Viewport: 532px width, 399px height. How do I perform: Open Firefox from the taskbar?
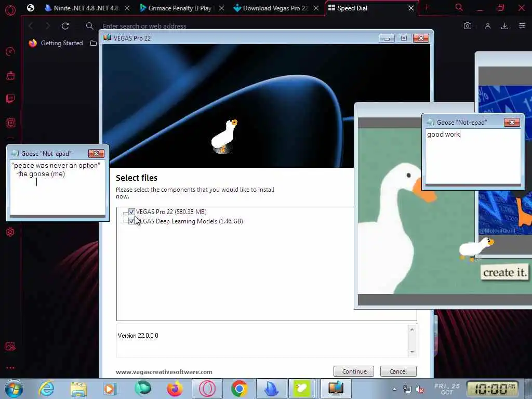(175, 389)
